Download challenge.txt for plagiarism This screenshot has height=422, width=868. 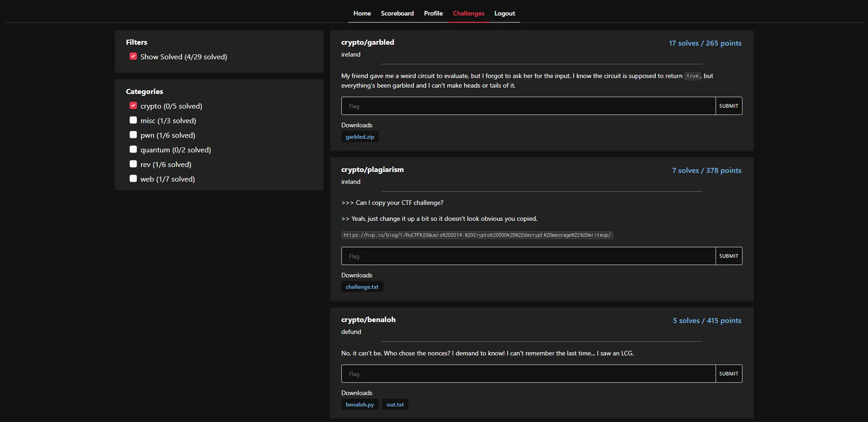[x=362, y=287]
